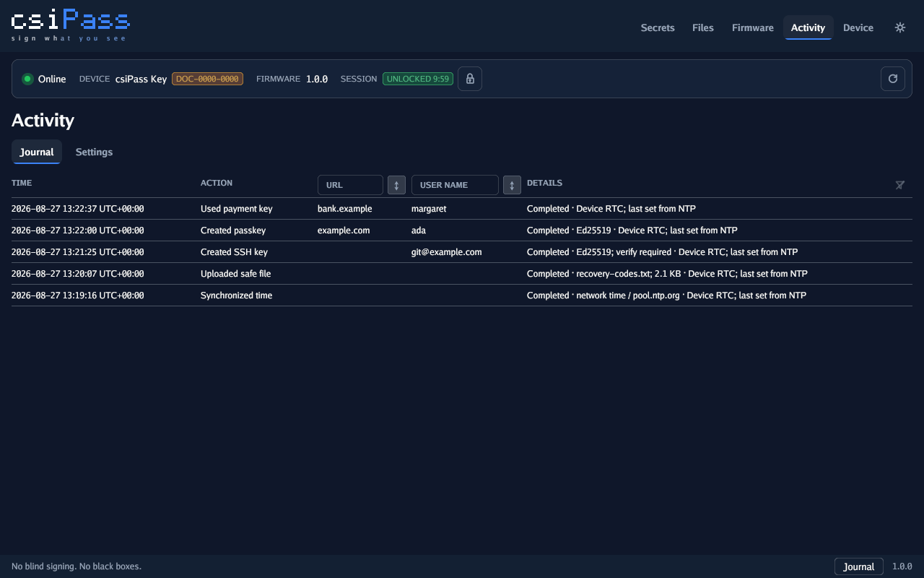Select the 'Created SSH key' entry
Image resolution: width=924 pixels, height=578 pixels.
(234, 252)
